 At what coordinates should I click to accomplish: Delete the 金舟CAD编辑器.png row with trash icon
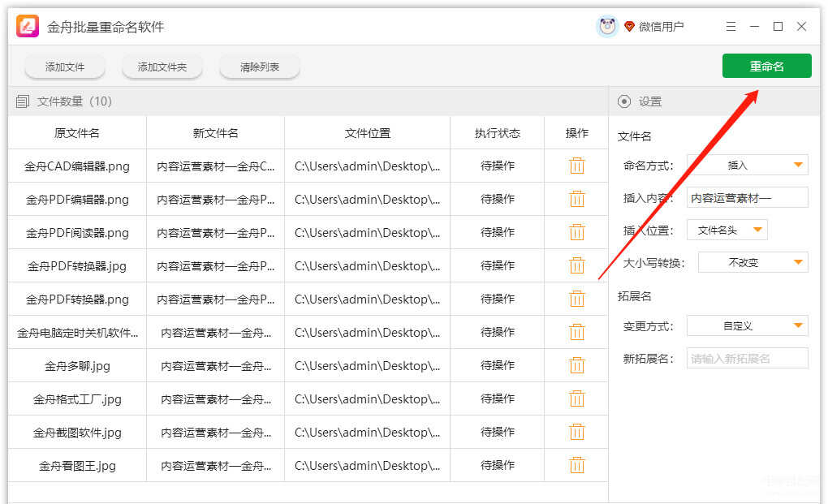click(x=577, y=166)
